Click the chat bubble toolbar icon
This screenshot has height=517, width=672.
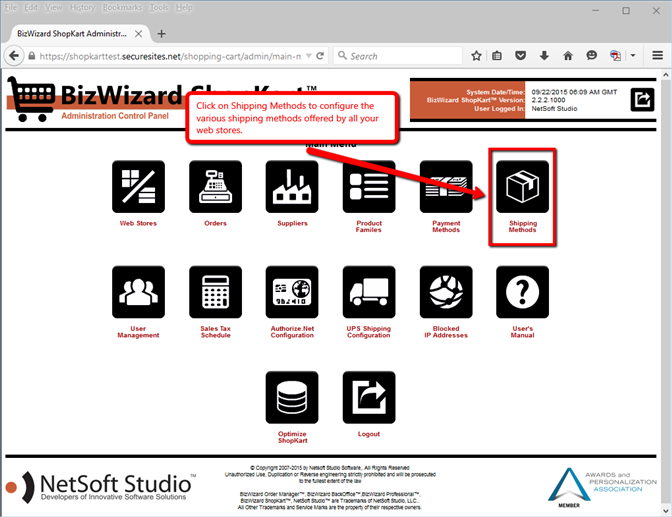(591, 56)
